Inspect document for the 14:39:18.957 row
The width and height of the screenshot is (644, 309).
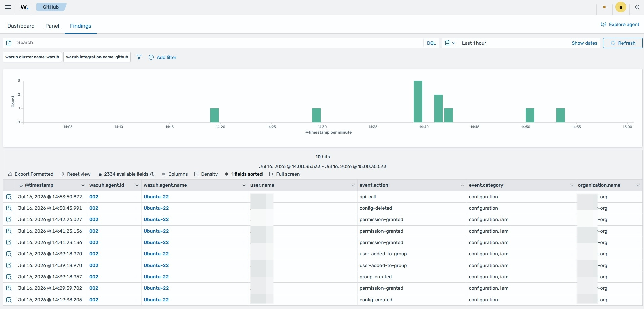click(x=9, y=277)
